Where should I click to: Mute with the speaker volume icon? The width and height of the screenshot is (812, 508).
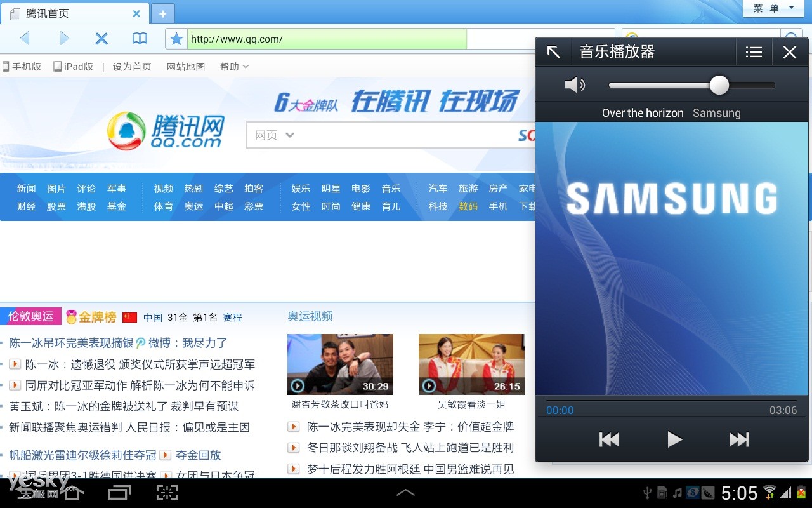coord(575,84)
